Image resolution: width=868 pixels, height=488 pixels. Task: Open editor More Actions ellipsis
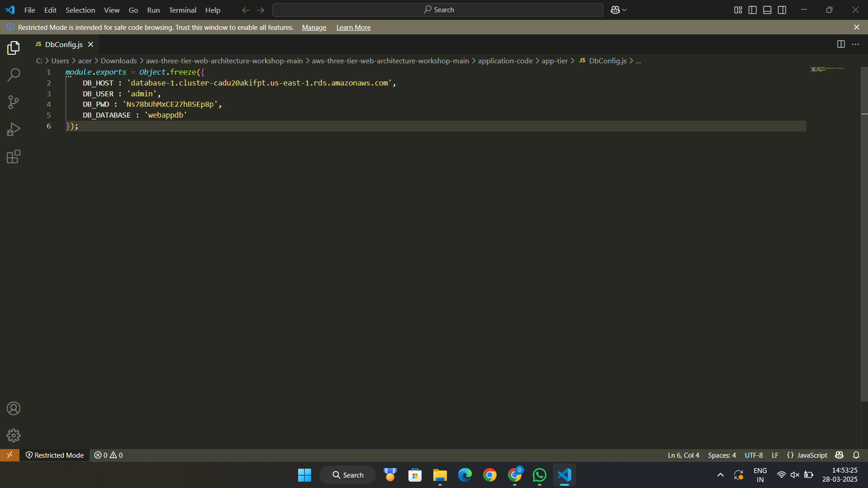pos(855,44)
